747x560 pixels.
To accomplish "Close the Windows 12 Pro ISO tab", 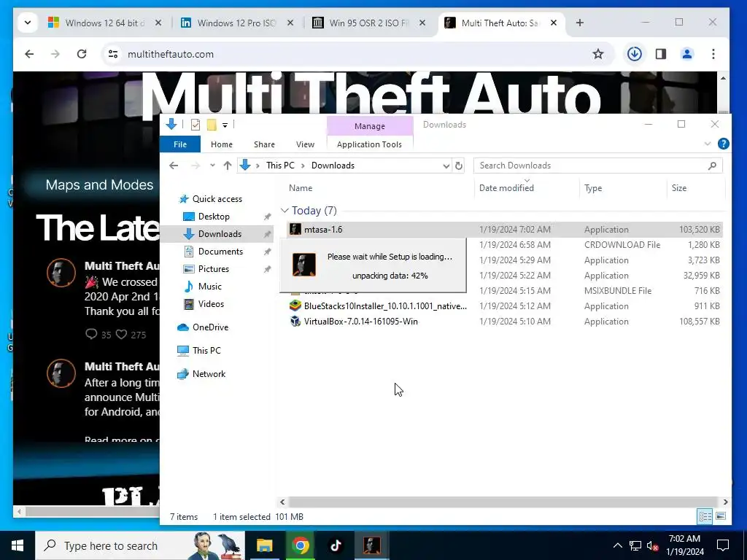I will pos(290,23).
